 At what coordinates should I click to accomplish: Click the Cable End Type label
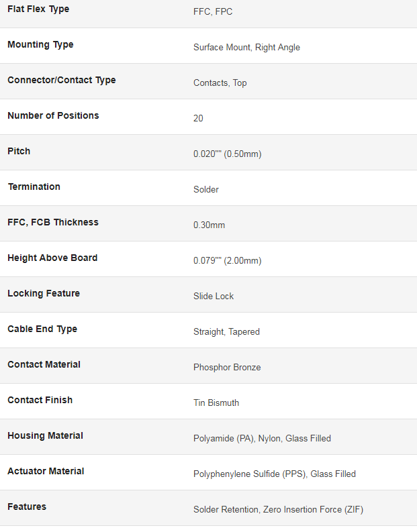tap(42, 329)
